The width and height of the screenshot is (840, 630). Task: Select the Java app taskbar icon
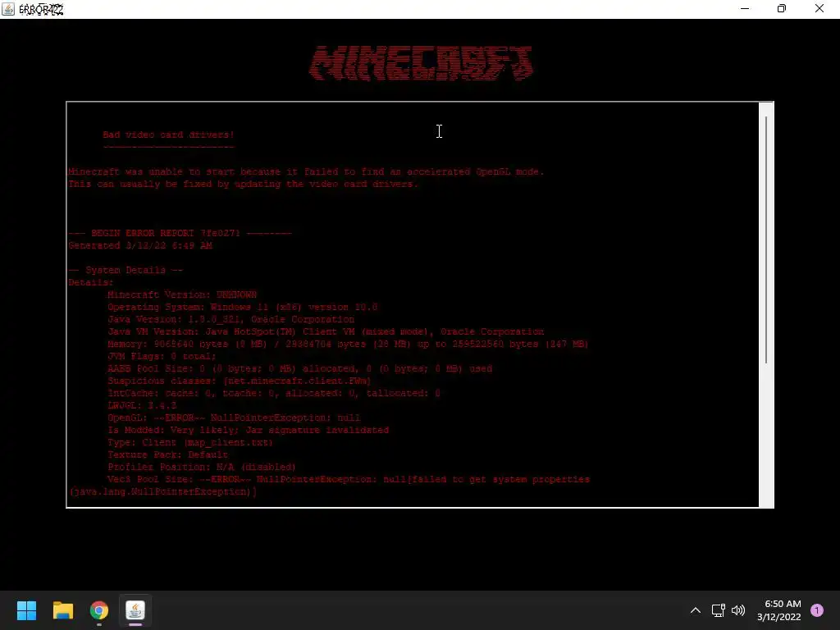coord(135,610)
